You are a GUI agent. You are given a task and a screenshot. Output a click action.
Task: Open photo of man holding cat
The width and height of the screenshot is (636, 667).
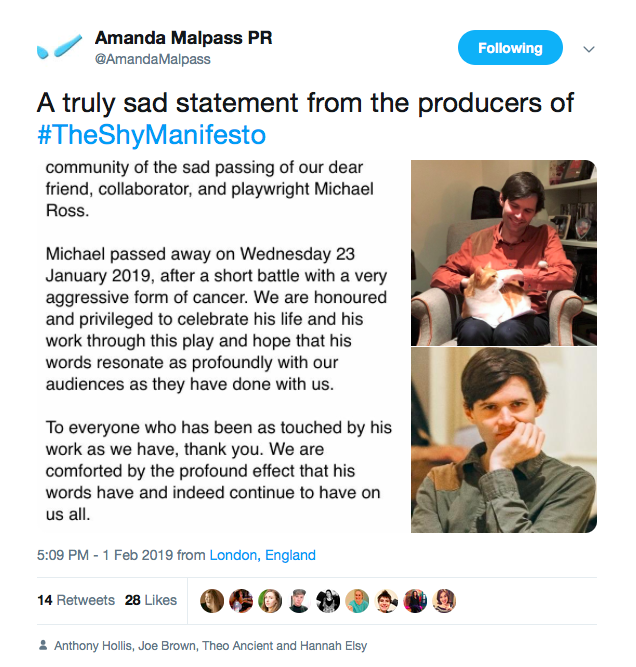(x=503, y=252)
